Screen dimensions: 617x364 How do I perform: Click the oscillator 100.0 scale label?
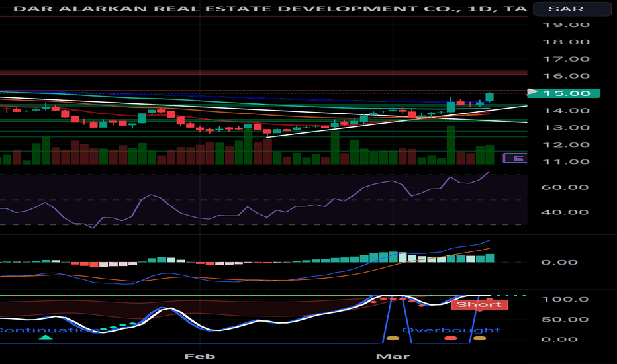click(565, 299)
